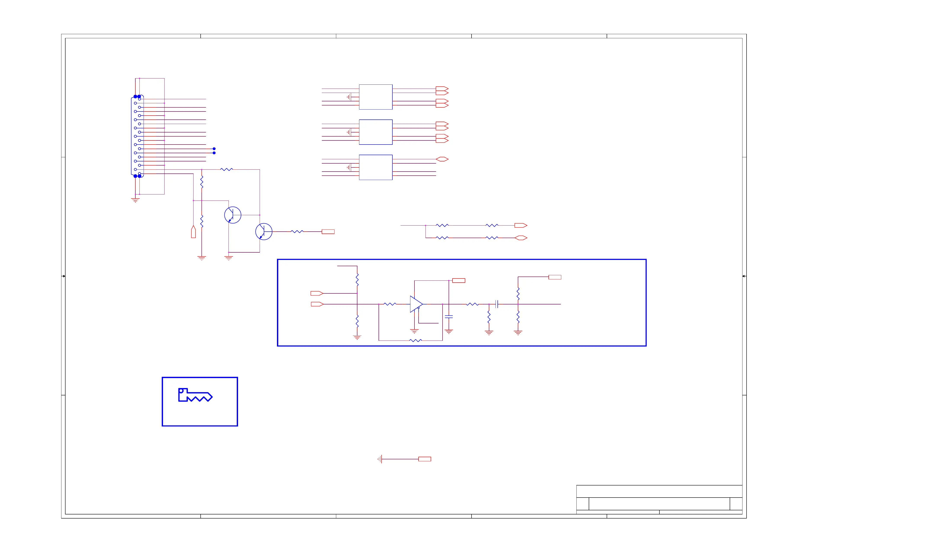Click rectangular port after the lower transistor's resistor

pyautogui.click(x=328, y=232)
